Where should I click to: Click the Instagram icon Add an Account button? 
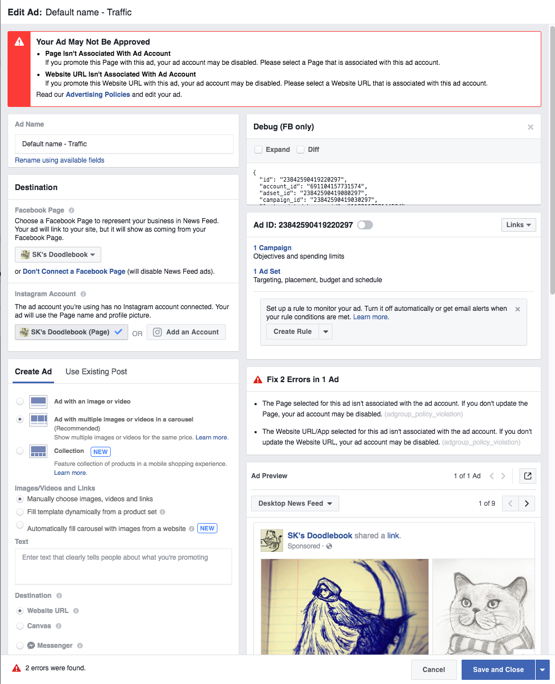click(x=186, y=332)
